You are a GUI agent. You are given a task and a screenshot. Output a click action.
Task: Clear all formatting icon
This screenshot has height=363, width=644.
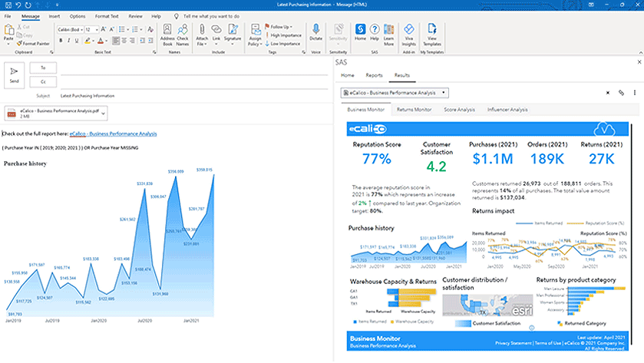(x=150, y=30)
